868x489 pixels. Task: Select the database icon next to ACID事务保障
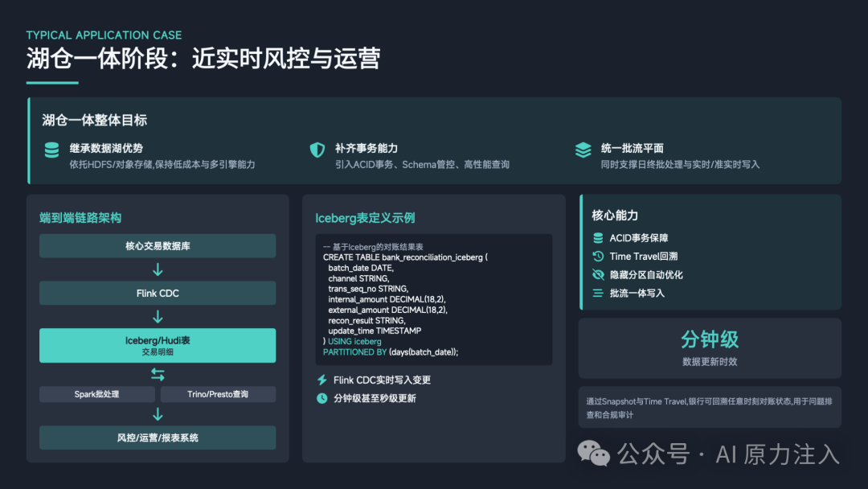[x=598, y=238]
